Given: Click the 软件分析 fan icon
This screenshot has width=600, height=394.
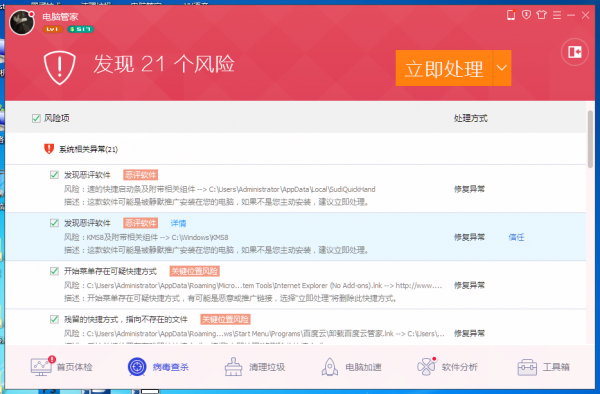Looking at the screenshot, I should coord(426,366).
